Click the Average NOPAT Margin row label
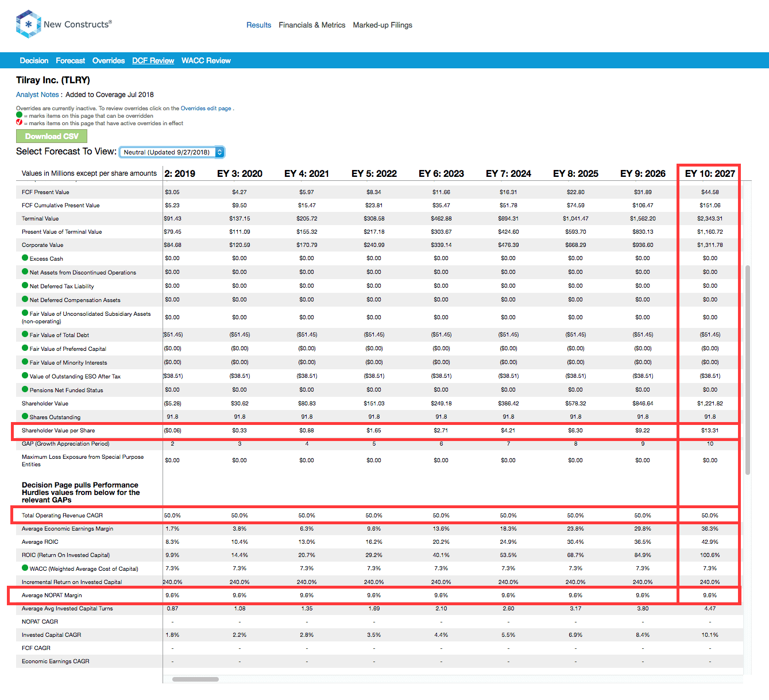The width and height of the screenshot is (769, 700). pos(52,595)
